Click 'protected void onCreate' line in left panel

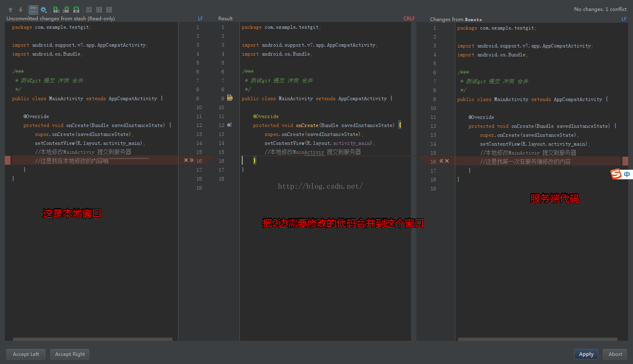tap(97, 125)
